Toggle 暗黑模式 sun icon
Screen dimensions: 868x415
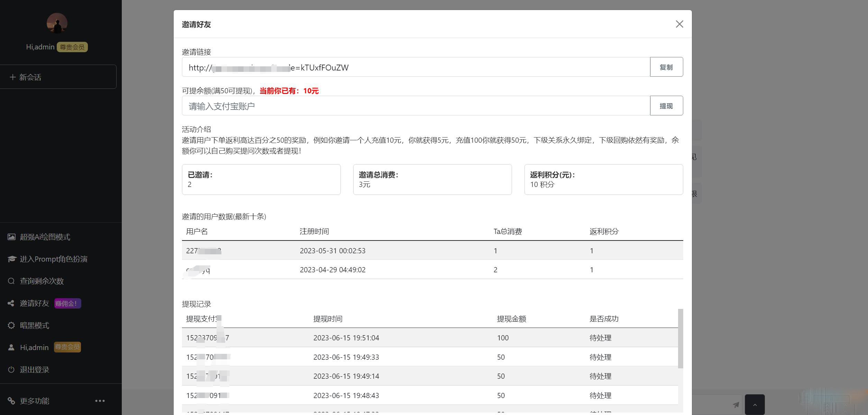(x=11, y=325)
